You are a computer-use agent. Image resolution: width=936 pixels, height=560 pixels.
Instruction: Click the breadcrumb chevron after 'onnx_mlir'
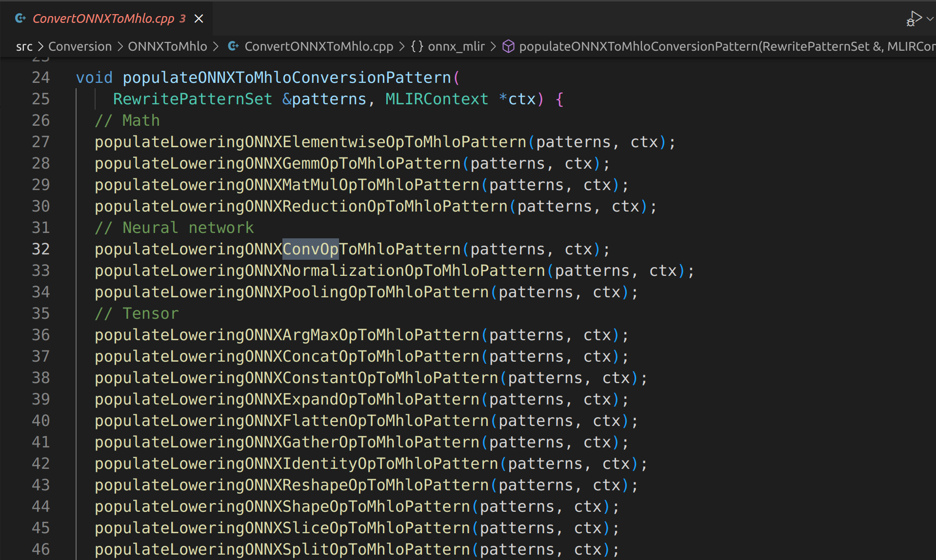pyautogui.click(x=493, y=46)
